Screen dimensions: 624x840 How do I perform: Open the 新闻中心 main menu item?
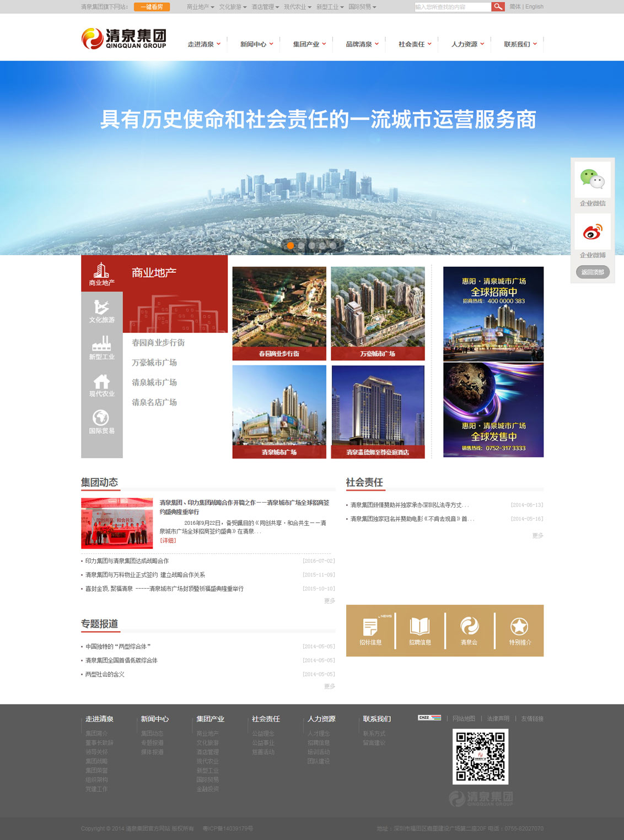(x=256, y=44)
